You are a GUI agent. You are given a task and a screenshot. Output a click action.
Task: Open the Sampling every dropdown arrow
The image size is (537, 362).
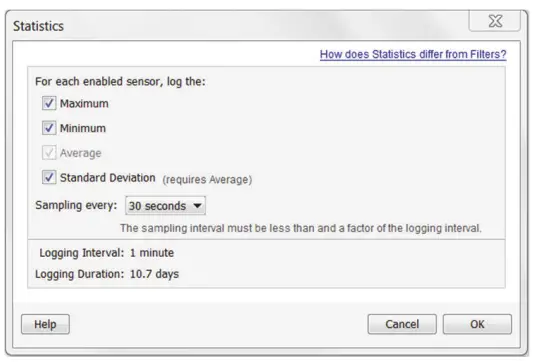(197, 205)
